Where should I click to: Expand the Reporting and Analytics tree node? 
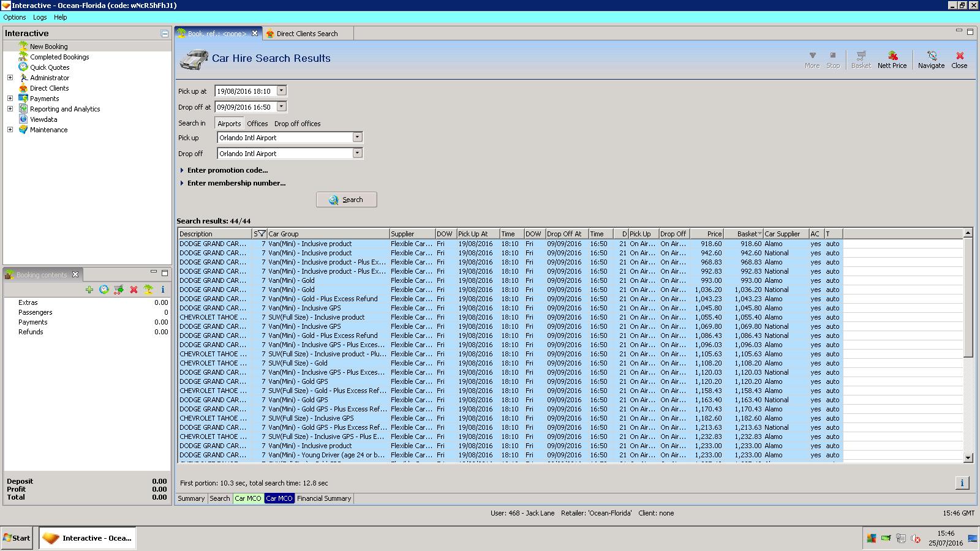pos(10,109)
